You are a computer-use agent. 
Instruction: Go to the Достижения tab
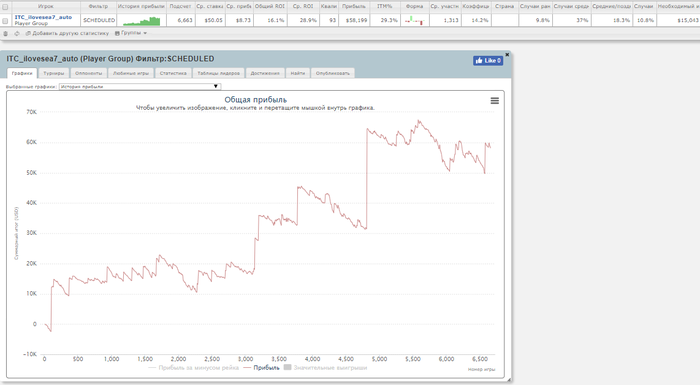point(265,73)
